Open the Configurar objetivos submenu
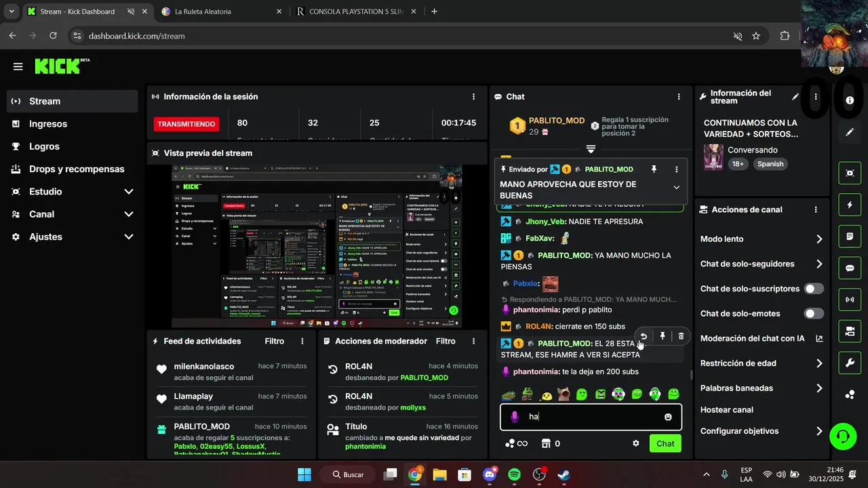Image resolution: width=868 pixels, height=488 pixels. coord(762,431)
